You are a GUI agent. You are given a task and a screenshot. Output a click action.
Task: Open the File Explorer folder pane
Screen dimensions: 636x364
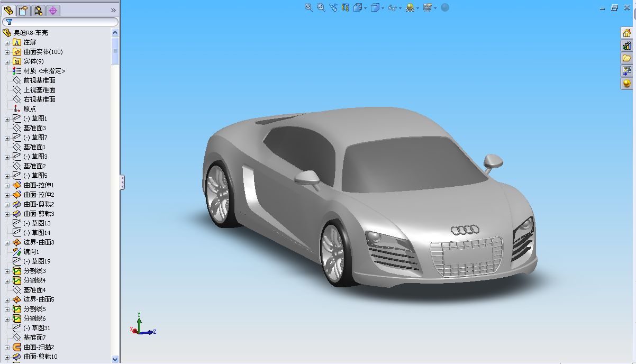(x=627, y=58)
